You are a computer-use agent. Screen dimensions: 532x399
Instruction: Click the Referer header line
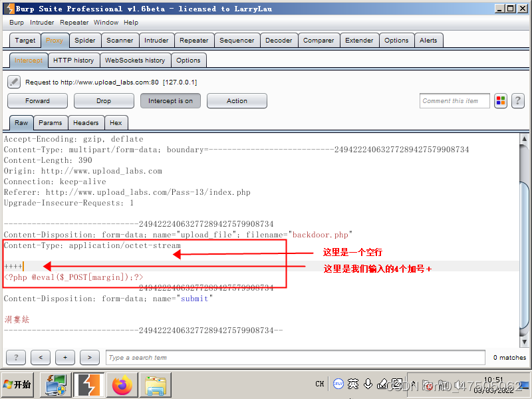pyautogui.click(x=127, y=192)
